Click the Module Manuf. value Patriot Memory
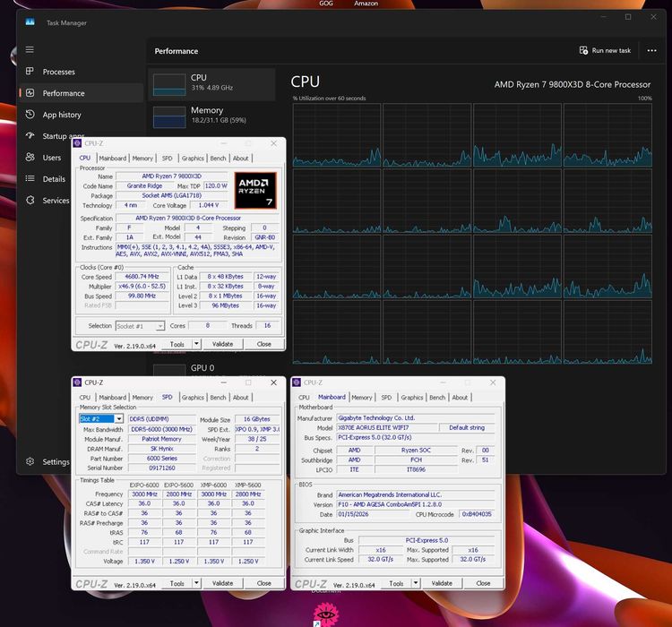 click(x=161, y=439)
